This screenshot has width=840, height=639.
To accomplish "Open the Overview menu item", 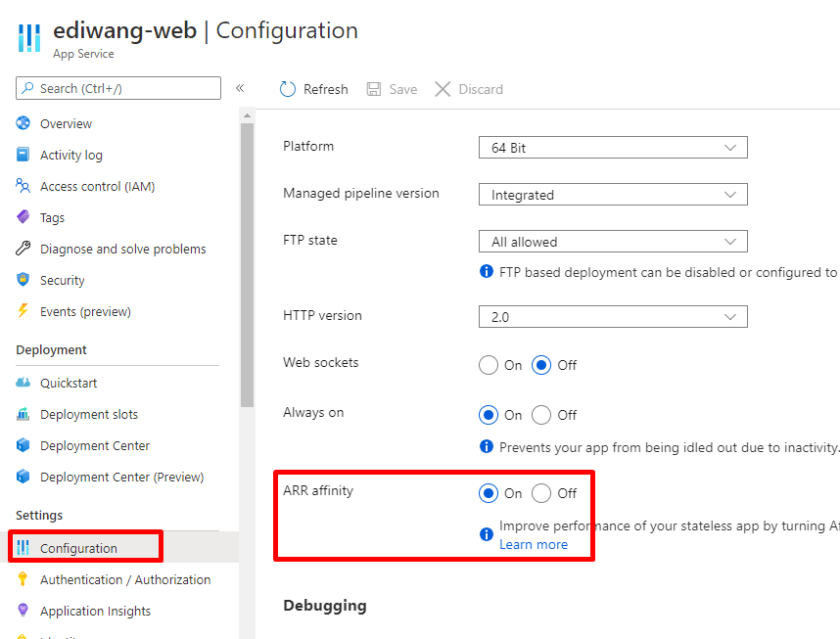I will 66,123.
